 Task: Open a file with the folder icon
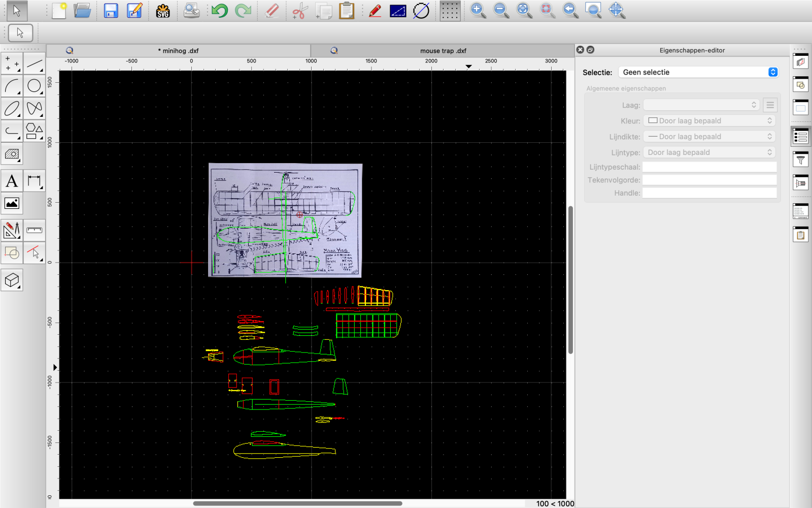click(x=82, y=10)
